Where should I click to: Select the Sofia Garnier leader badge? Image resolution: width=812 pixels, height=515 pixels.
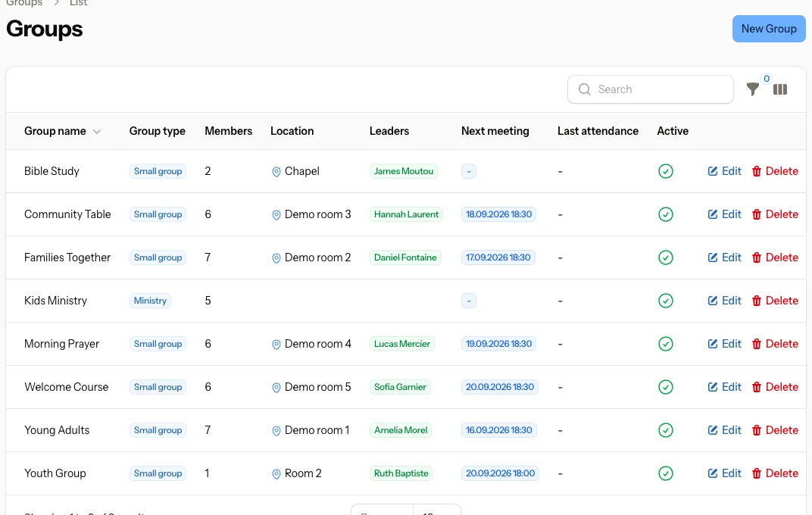coord(400,387)
